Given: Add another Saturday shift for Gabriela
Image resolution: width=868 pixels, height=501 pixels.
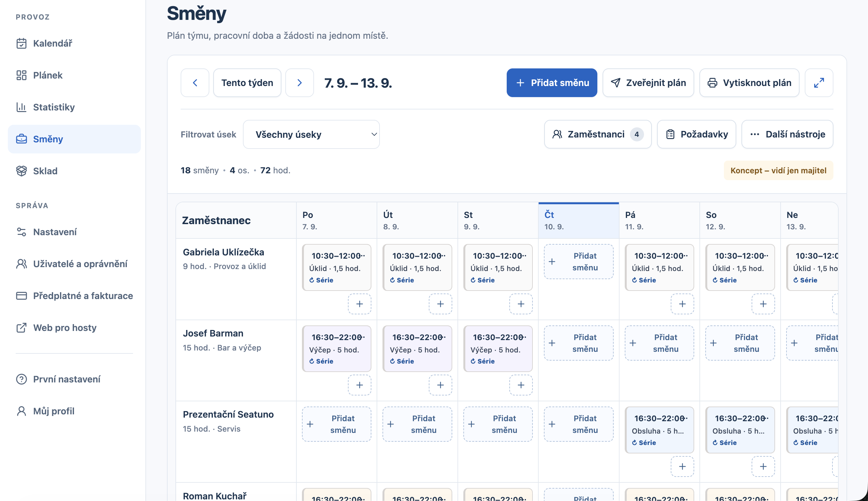Looking at the screenshot, I should (x=763, y=304).
